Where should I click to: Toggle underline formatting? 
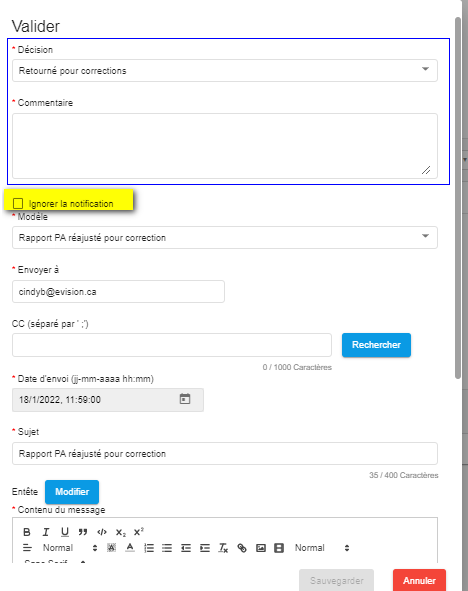[x=65, y=532]
